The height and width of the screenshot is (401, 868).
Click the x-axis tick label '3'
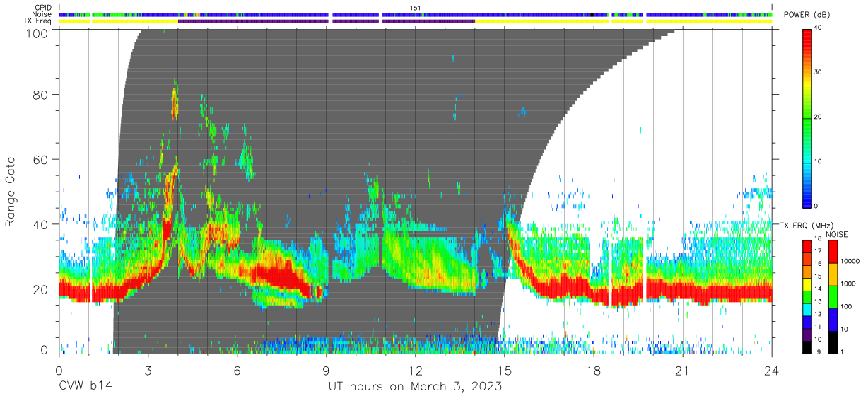pos(148,371)
